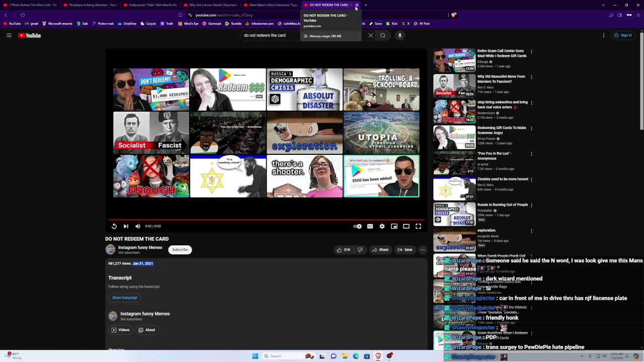Switch to '1 Photo Ruined This Man's Life' tab

click(x=30, y=5)
